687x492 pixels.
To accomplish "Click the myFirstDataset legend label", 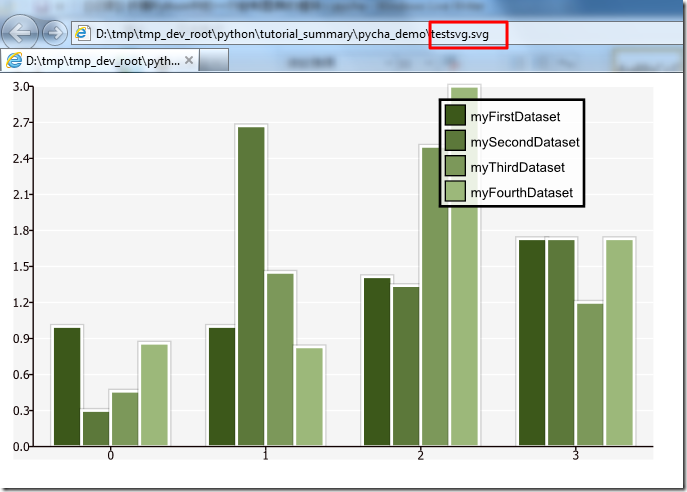I will click(515, 117).
